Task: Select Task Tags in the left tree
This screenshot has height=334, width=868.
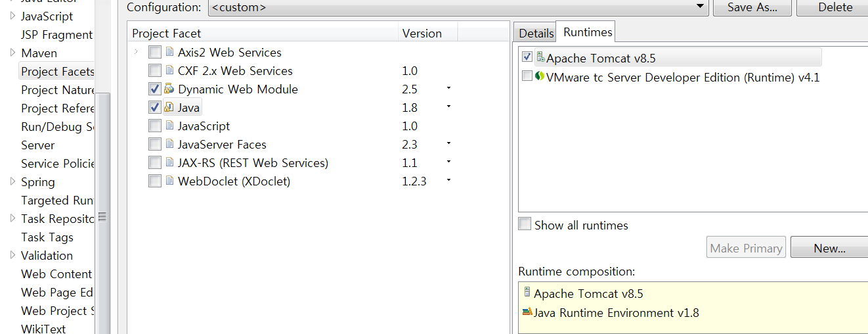Action: click(47, 237)
